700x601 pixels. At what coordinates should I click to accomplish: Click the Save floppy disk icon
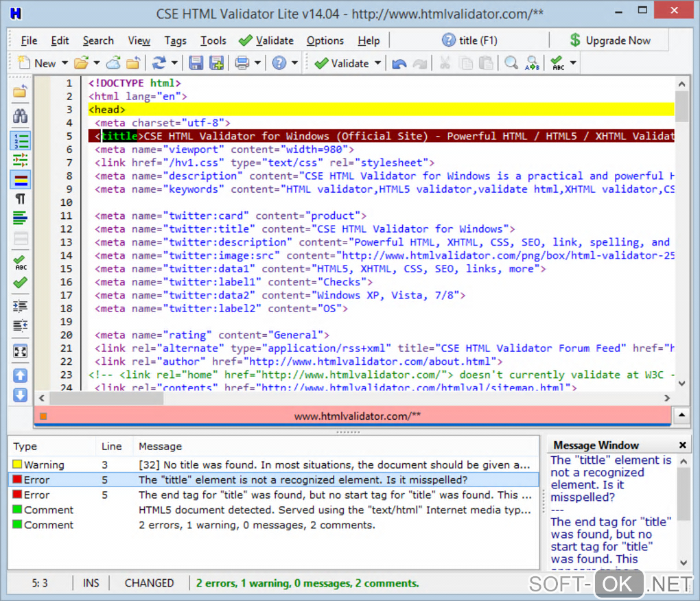coord(196,63)
